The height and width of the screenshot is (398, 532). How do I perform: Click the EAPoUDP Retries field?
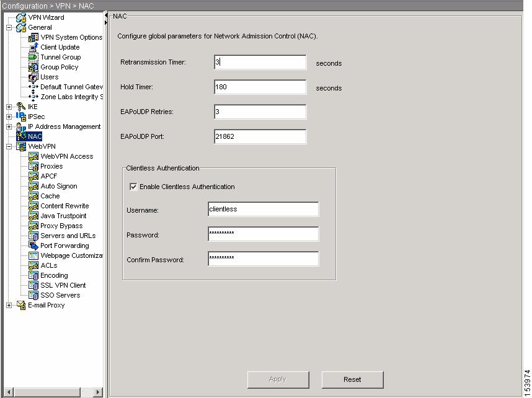pos(260,112)
